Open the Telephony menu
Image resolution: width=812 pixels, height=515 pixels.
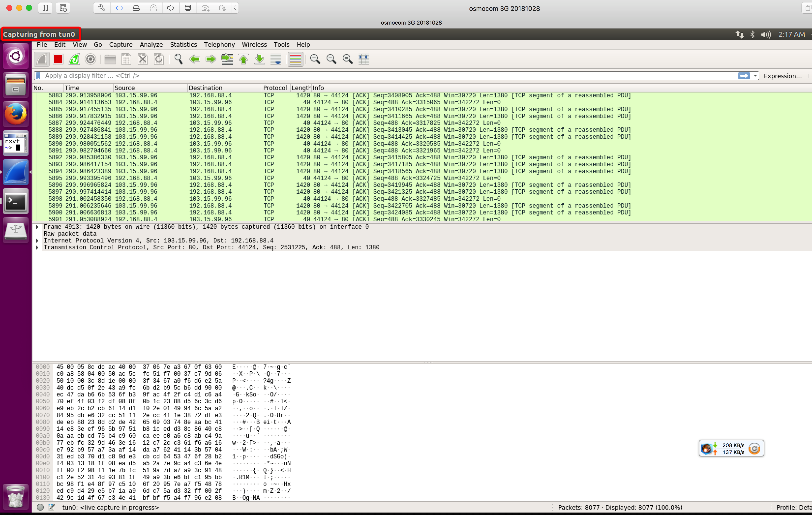click(x=219, y=45)
